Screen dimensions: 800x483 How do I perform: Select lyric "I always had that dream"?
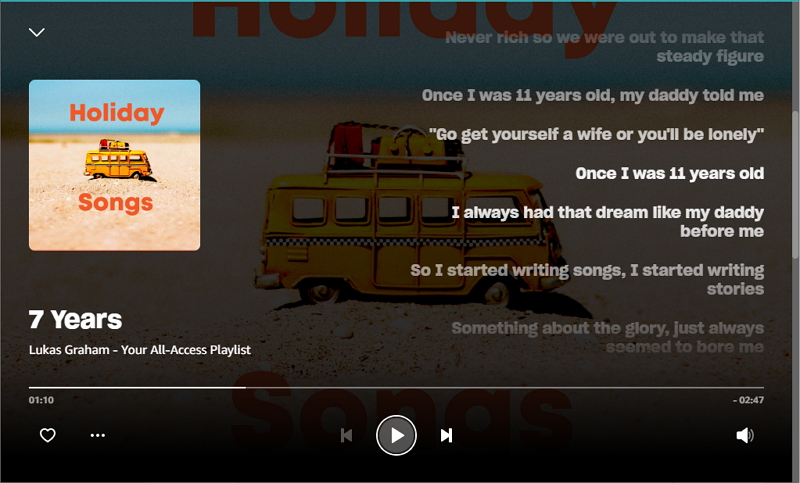[x=607, y=221]
